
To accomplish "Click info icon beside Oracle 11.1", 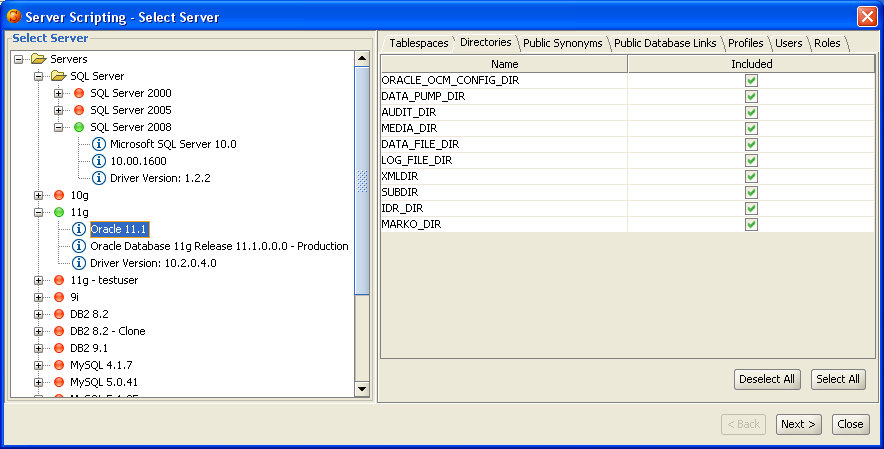I will point(79,229).
